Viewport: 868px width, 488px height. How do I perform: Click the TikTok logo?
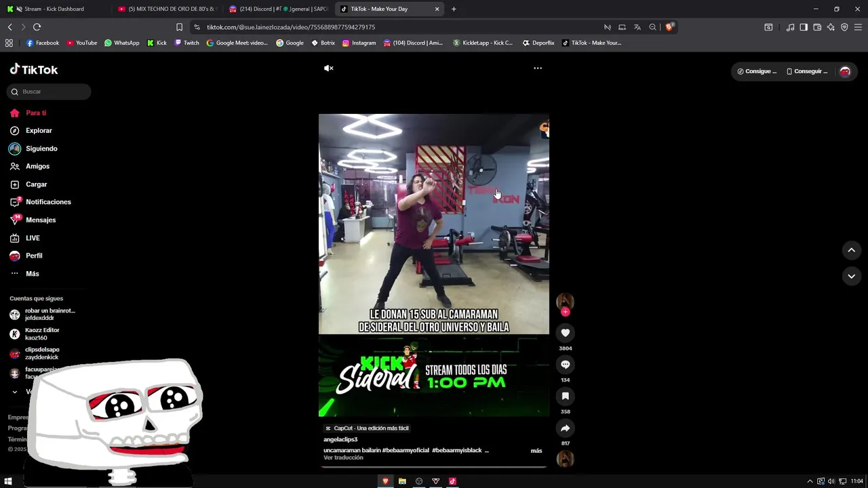(34, 69)
